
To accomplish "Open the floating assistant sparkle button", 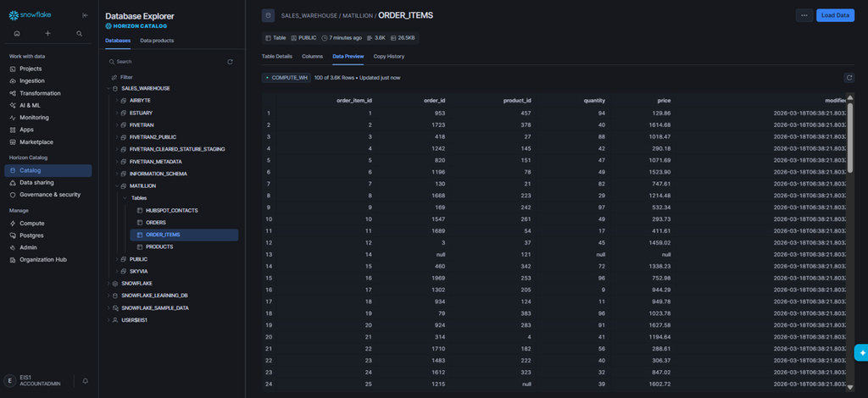I will pyautogui.click(x=861, y=352).
